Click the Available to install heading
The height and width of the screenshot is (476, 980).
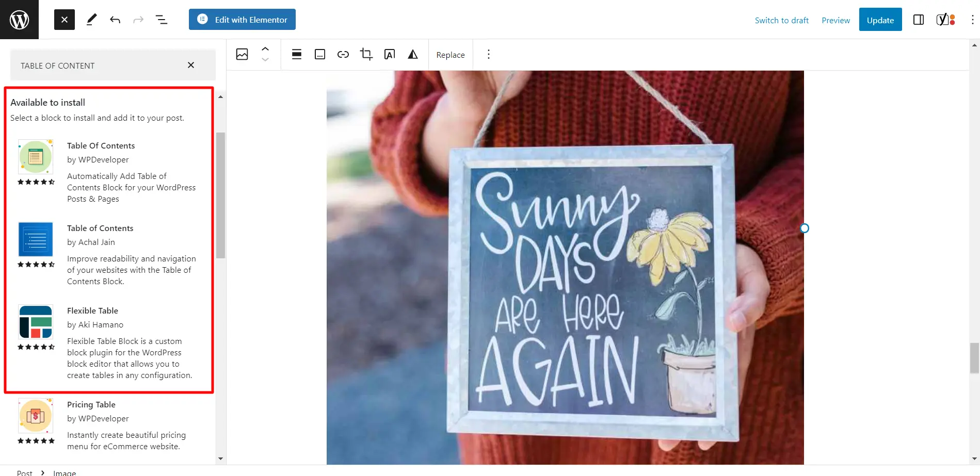point(47,102)
